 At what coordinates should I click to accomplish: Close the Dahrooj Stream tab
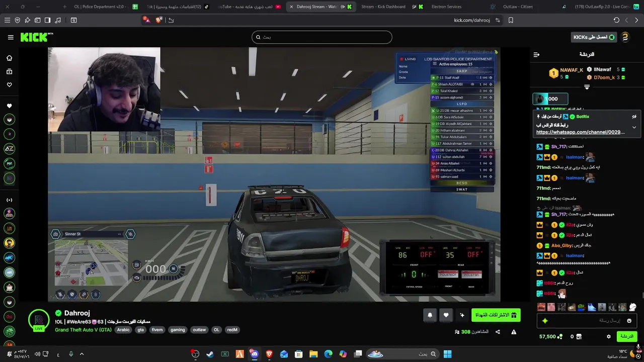tap(291, 7)
